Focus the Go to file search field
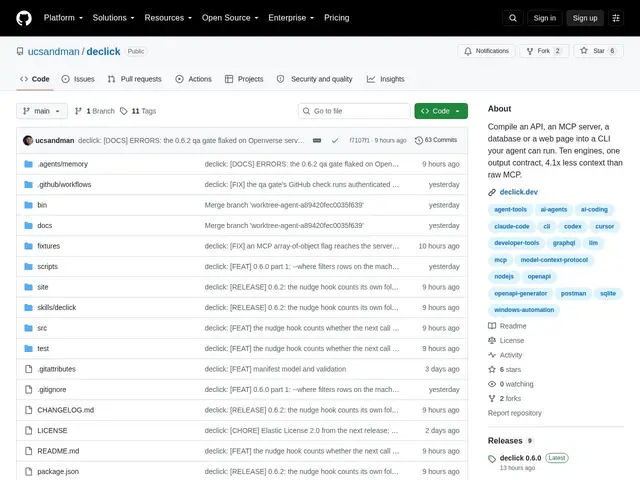 [354, 111]
